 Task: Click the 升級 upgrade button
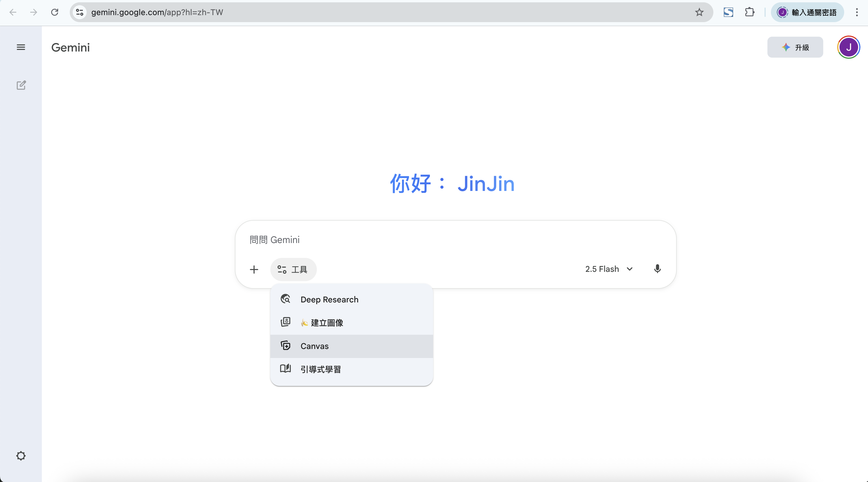pos(795,47)
